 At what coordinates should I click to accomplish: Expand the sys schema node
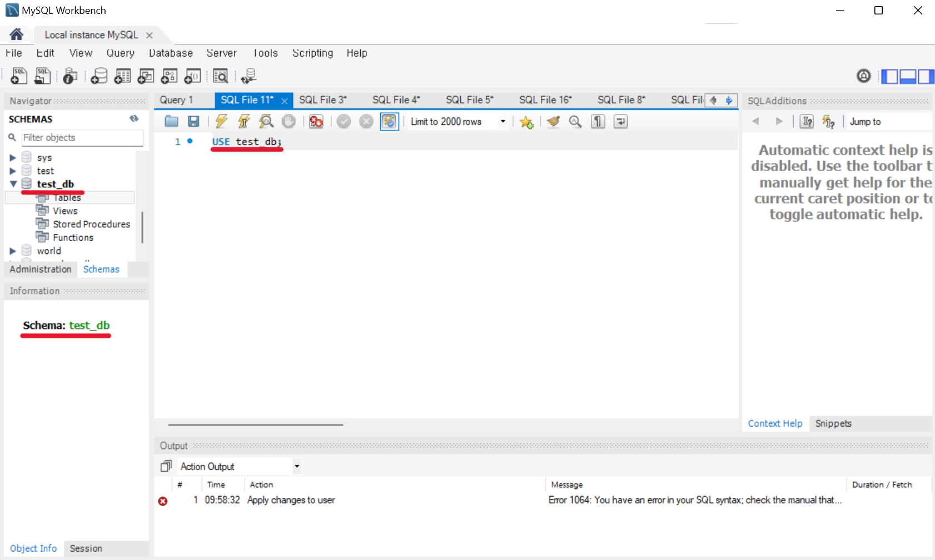13,158
